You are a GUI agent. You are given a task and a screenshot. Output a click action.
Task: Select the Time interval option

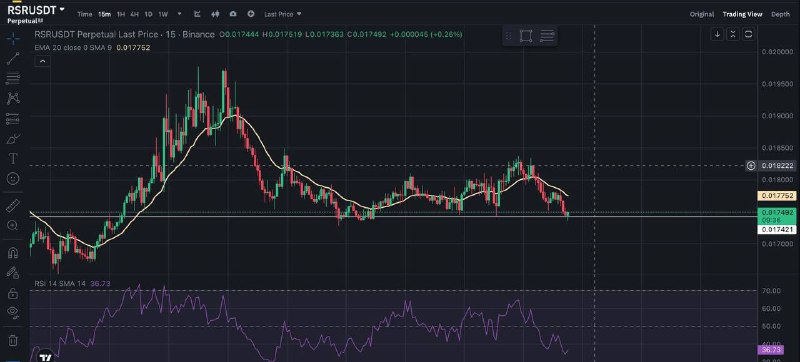click(85, 14)
